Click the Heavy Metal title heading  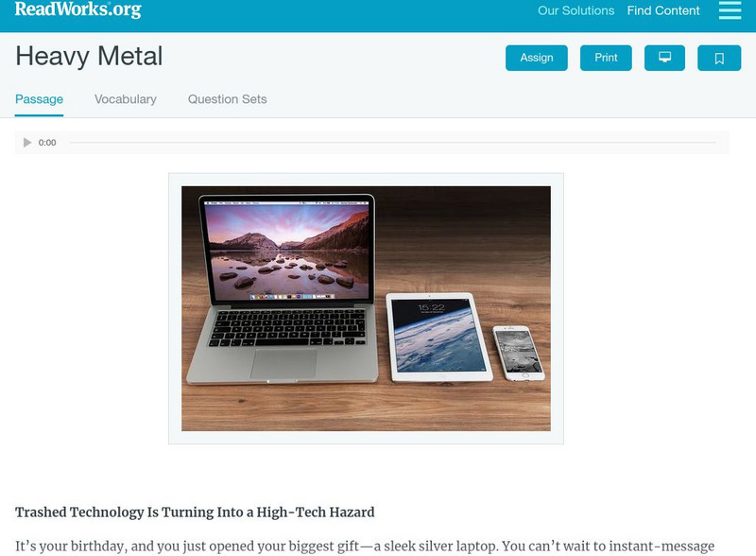click(x=89, y=56)
